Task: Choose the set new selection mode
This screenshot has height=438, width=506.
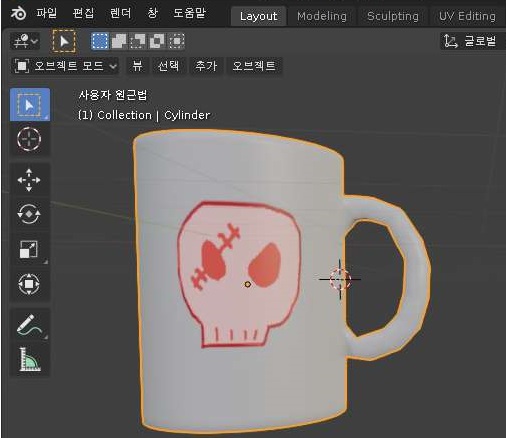Action: (100, 41)
